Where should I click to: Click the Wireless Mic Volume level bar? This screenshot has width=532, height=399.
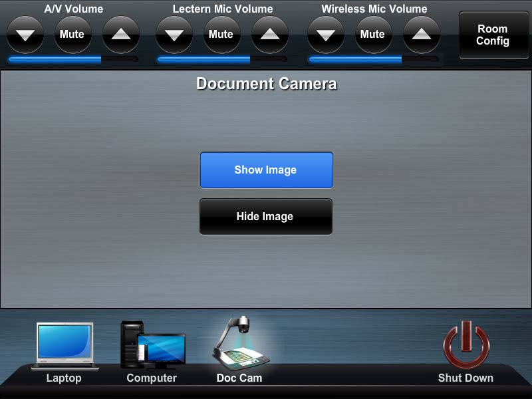coord(374,59)
